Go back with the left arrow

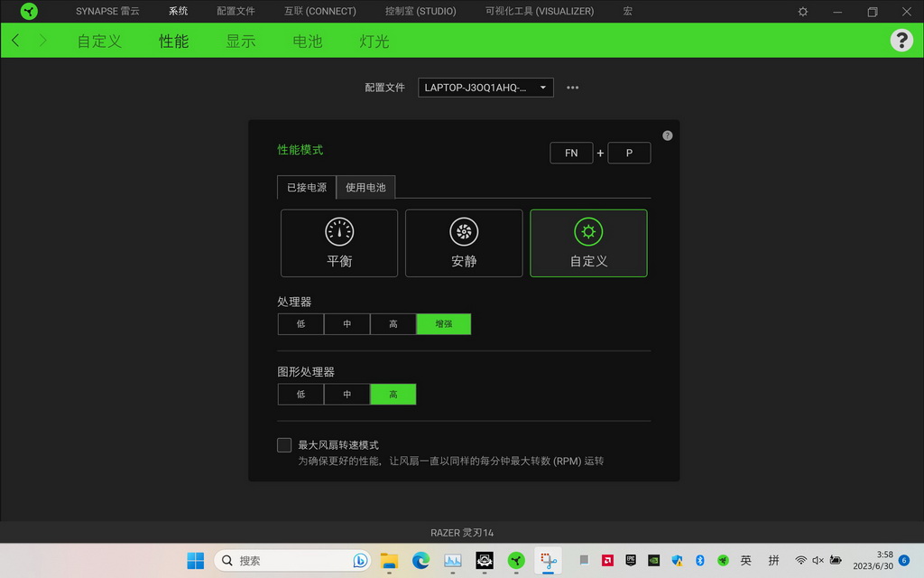pos(16,40)
